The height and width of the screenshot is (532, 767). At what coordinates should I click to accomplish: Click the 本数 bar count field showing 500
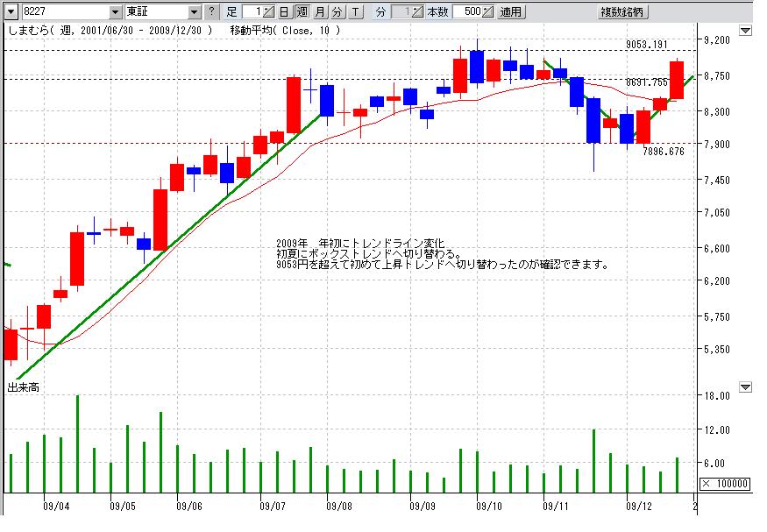coord(466,11)
